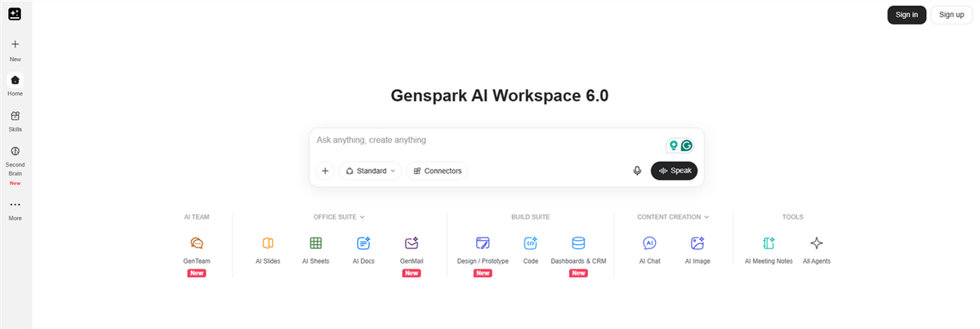Open All Agents

[817, 251]
